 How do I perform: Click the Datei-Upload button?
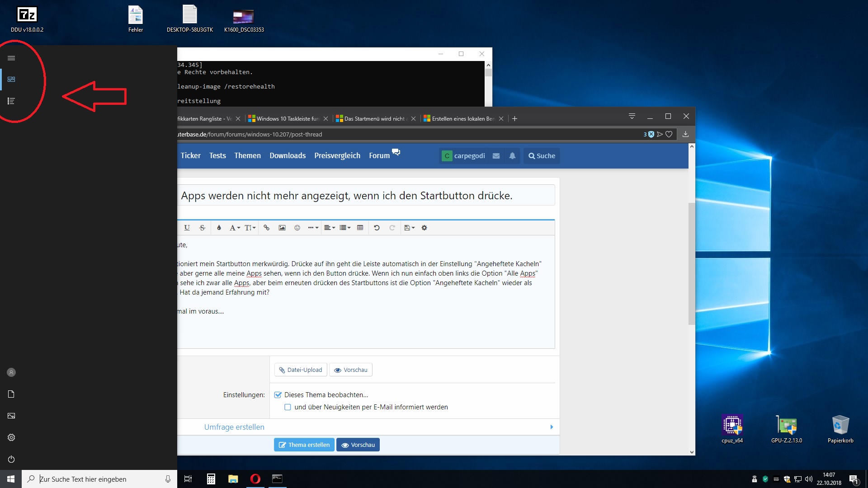click(301, 370)
